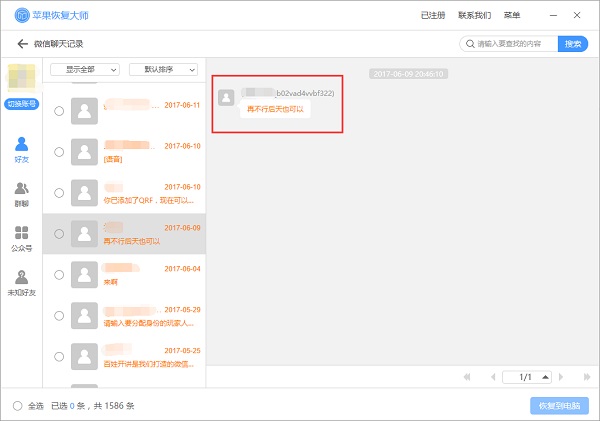The width and height of the screenshot is (600, 421).
Task: Go to the next page of messages
Action: point(561,377)
